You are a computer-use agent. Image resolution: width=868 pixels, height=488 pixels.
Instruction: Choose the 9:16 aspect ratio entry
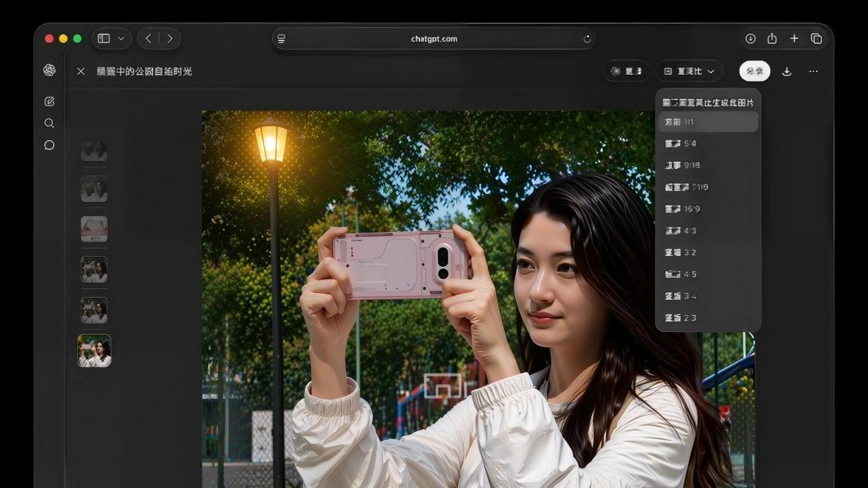pyautogui.click(x=708, y=165)
